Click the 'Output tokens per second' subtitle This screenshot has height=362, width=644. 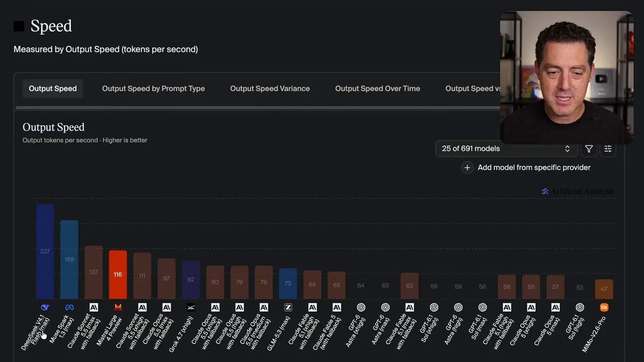coord(60,140)
